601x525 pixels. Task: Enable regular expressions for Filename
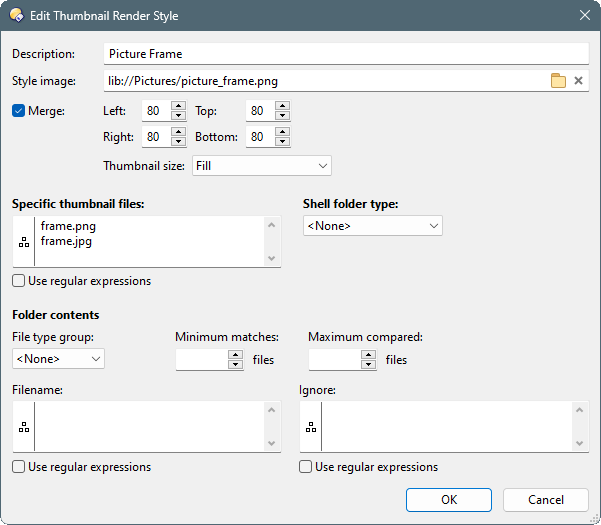click(18, 467)
